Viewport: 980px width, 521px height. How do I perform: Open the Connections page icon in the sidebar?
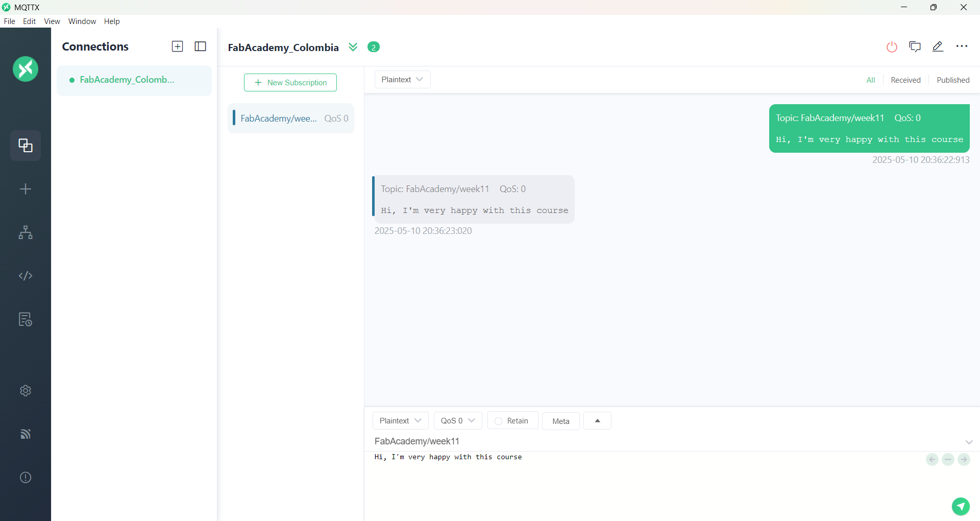pyautogui.click(x=26, y=146)
